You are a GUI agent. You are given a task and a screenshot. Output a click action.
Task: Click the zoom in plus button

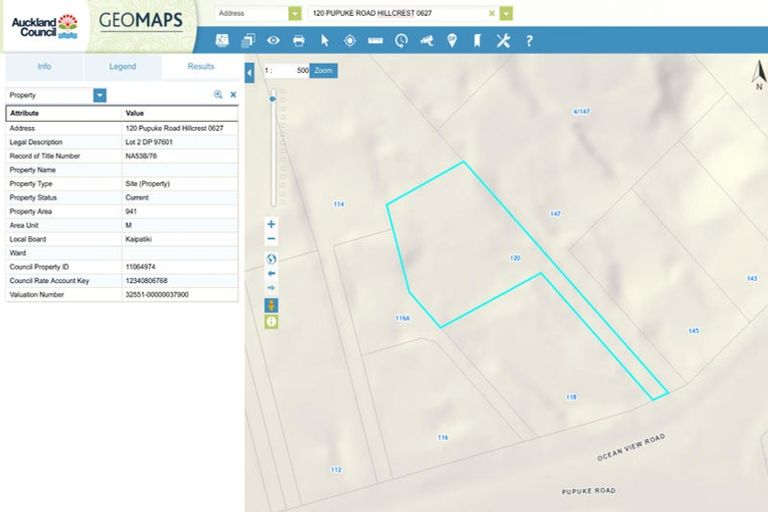click(271, 224)
